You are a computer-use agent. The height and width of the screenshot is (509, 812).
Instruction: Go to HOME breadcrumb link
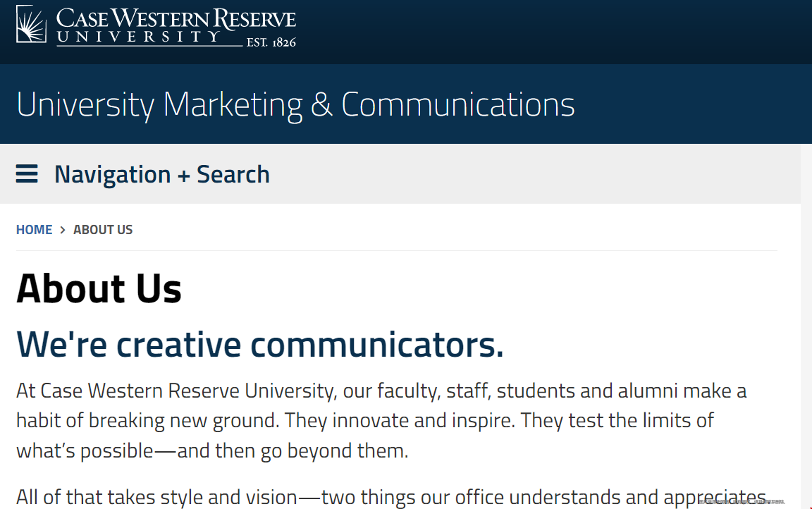tap(34, 229)
